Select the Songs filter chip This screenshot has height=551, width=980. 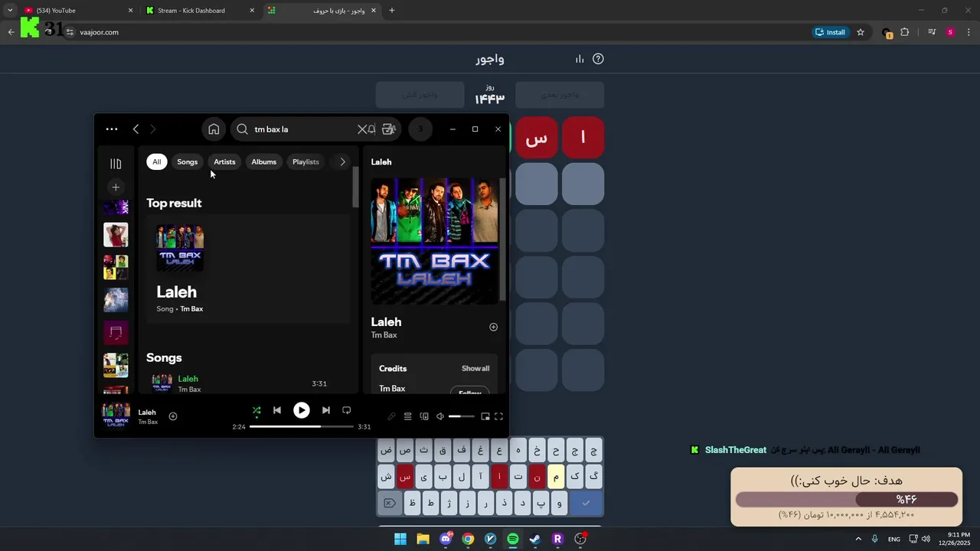188,161
